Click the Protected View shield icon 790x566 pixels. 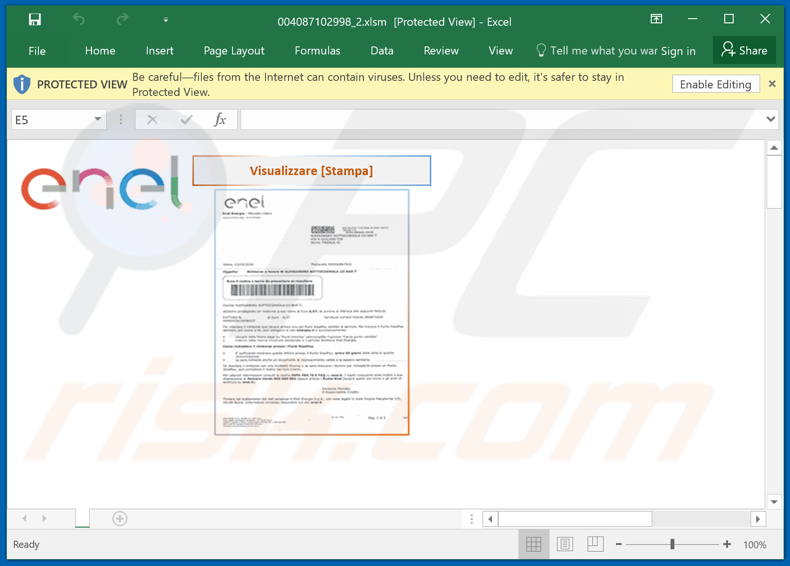[x=22, y=84]
